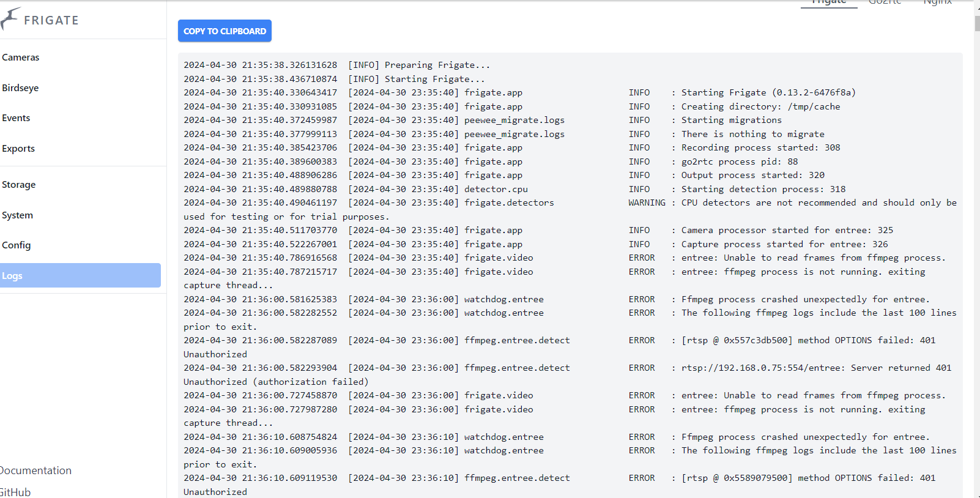Click timestamp 2024-04-30 21:36:00.581625383

(x=260, y=299)
